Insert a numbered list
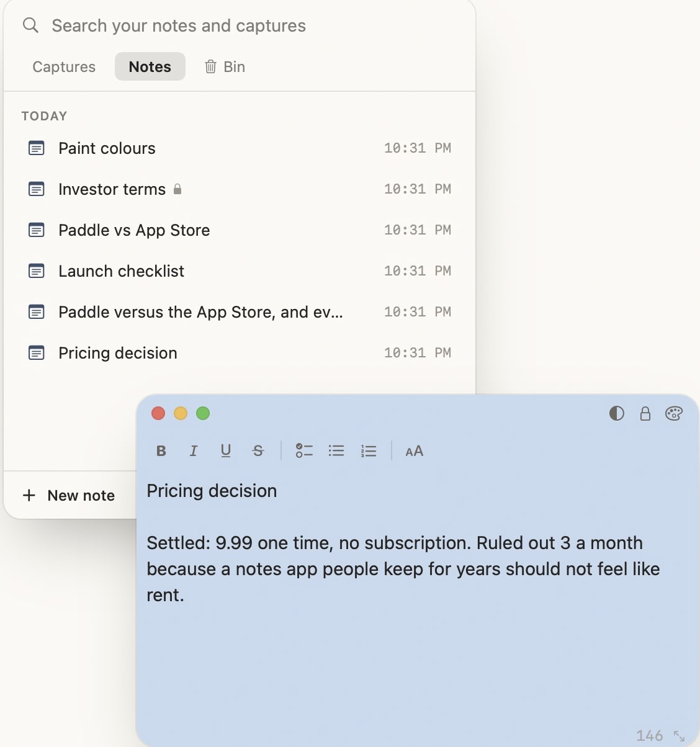The width and height of the screenshot is (700, 747). pos(369,451)
